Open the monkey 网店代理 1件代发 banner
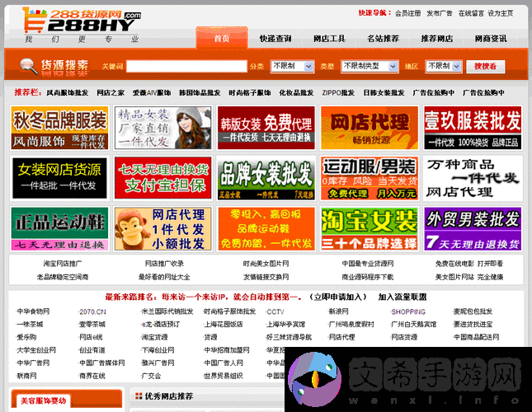Viewport: 532px width, 412px height. coord(162,229)
